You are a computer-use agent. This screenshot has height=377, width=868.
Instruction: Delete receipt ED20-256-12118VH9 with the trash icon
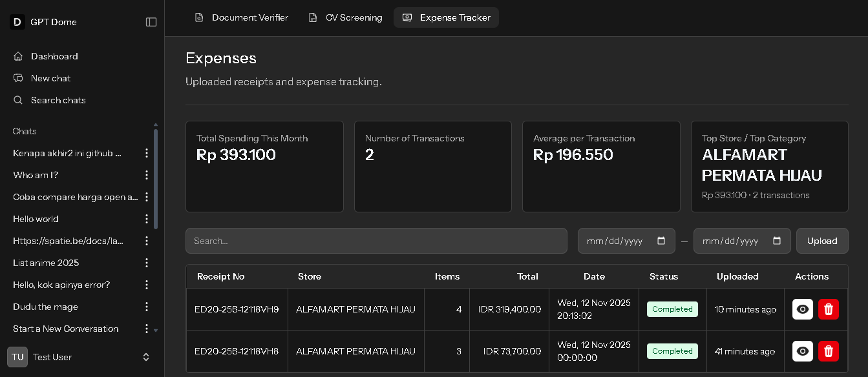829,309
